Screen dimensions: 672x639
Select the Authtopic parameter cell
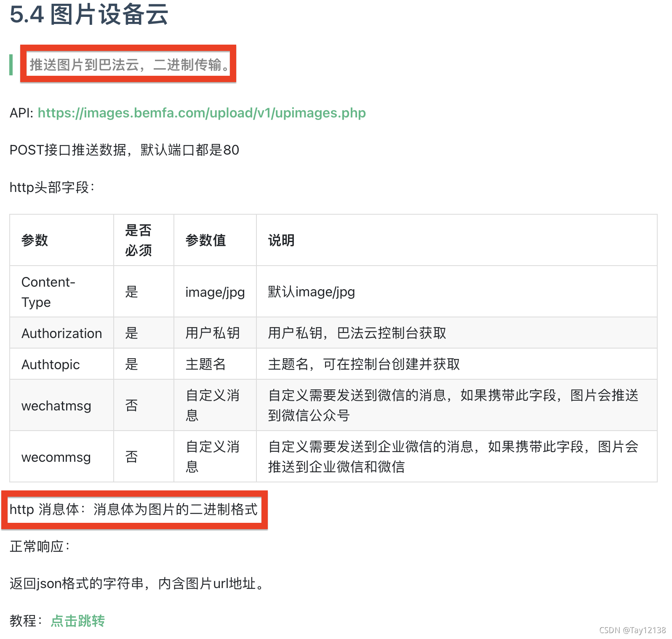click(x=62, y=364)
